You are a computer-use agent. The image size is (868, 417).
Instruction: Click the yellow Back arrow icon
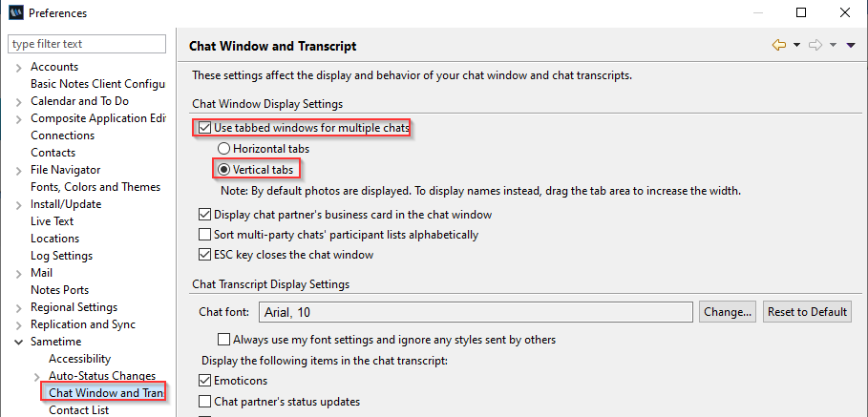pos(779,46)
